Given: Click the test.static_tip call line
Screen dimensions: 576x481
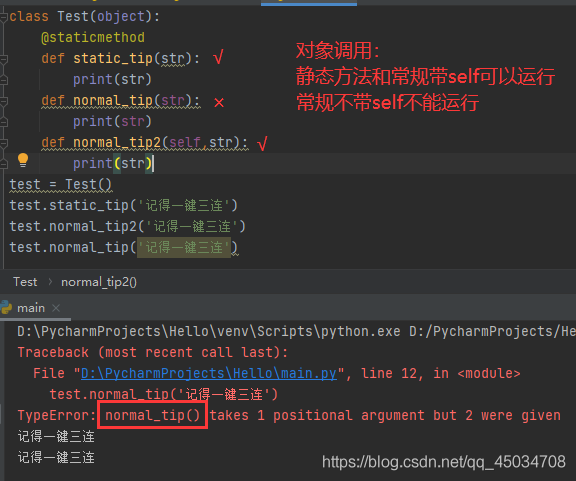Looking at the screenshot, I should [x=124, y=205].
